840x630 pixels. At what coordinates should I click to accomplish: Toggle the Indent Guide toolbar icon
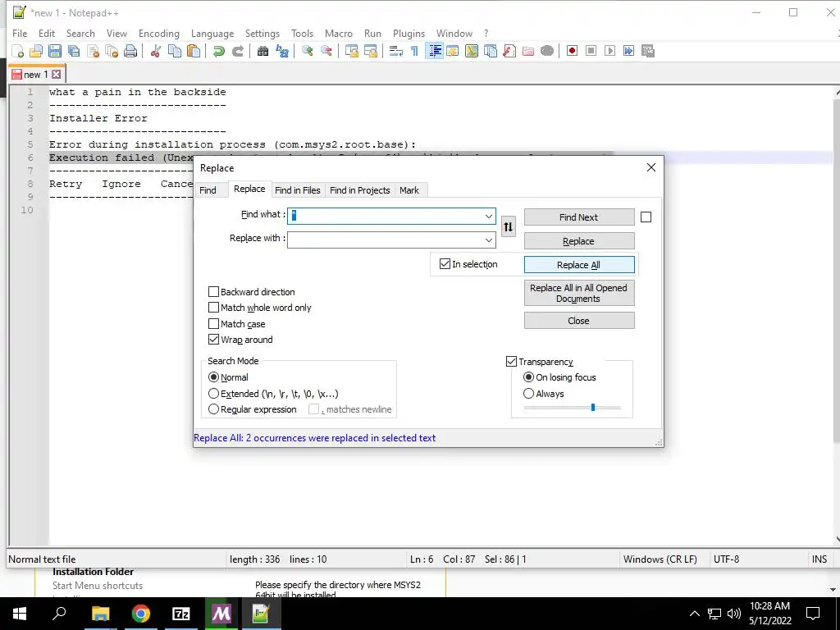coord(435,51)
